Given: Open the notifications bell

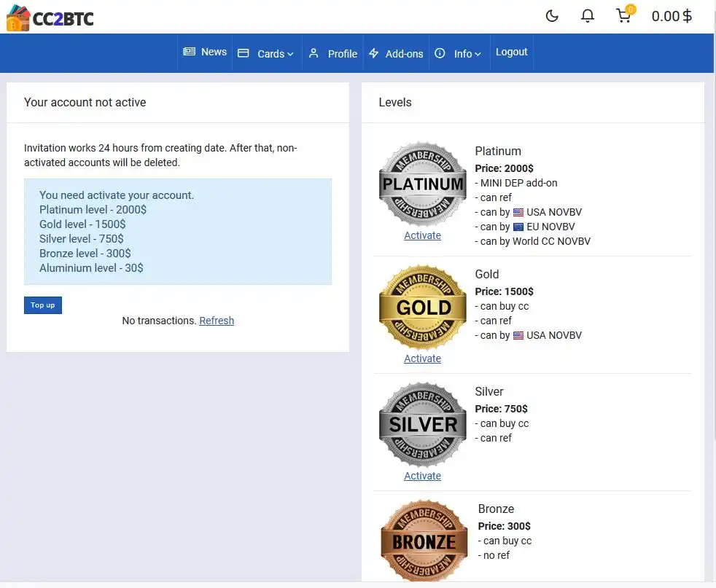Looking at the screenshot, I should [587, 16].
